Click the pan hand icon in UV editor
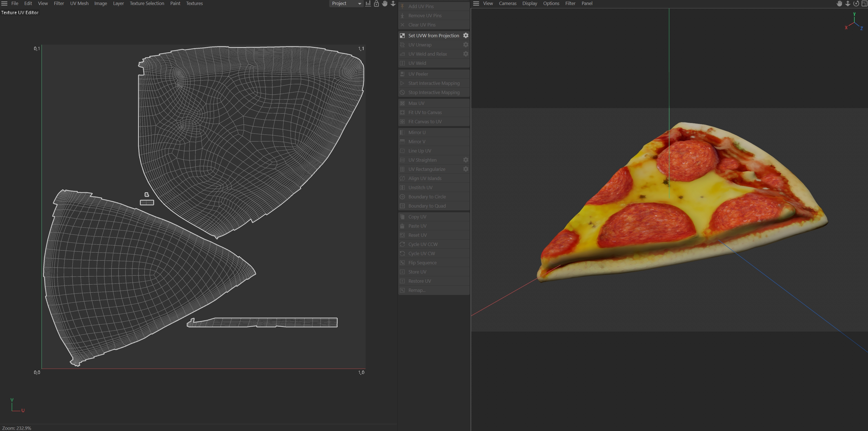 tap(385, 4)
